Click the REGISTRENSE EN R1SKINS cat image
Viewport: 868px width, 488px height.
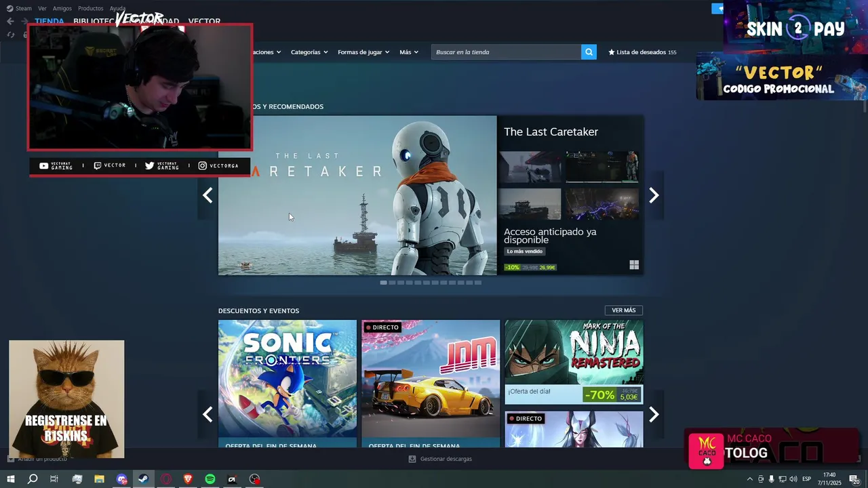click(x=66, y=399)
